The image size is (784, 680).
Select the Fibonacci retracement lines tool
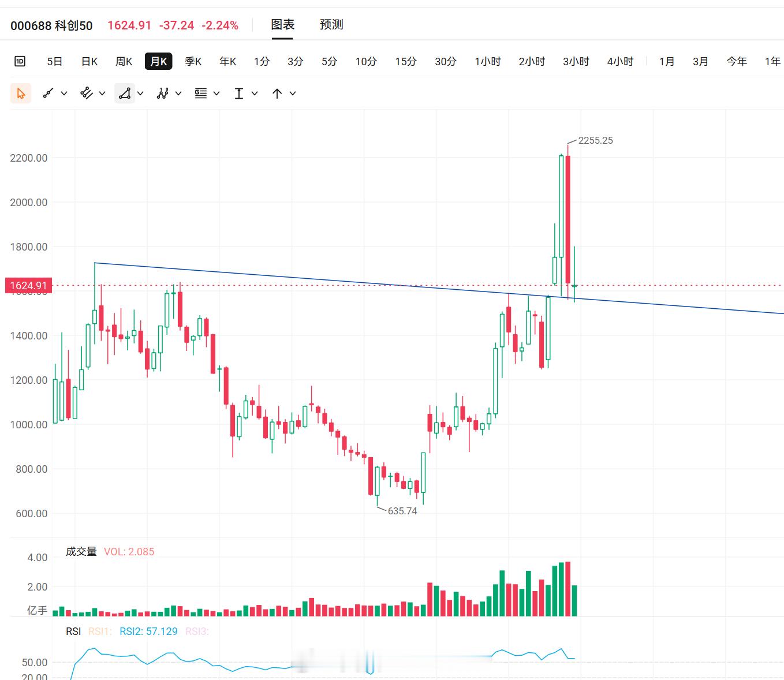200,93
